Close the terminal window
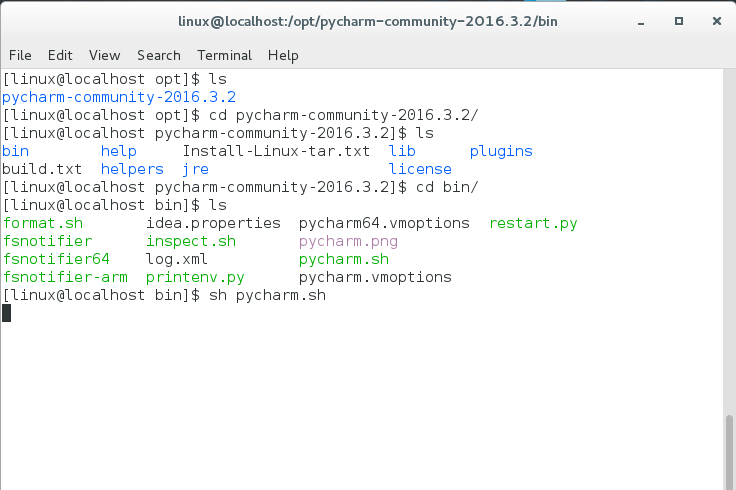Viewport: 736px width, 490px height. (x=716, y=21)
